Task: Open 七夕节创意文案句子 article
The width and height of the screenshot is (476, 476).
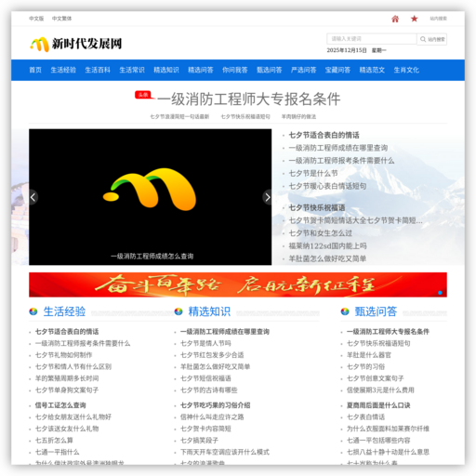Action: (376, 378)
